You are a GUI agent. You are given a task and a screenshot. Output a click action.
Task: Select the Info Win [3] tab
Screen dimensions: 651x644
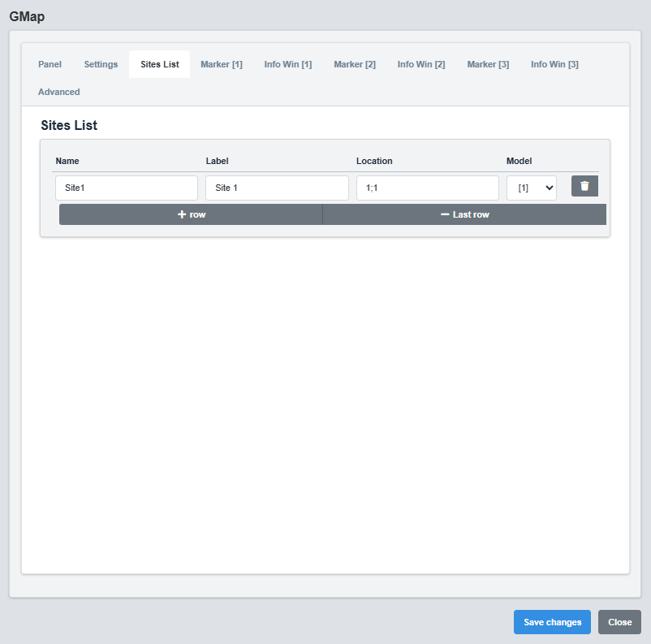point(554,64)
